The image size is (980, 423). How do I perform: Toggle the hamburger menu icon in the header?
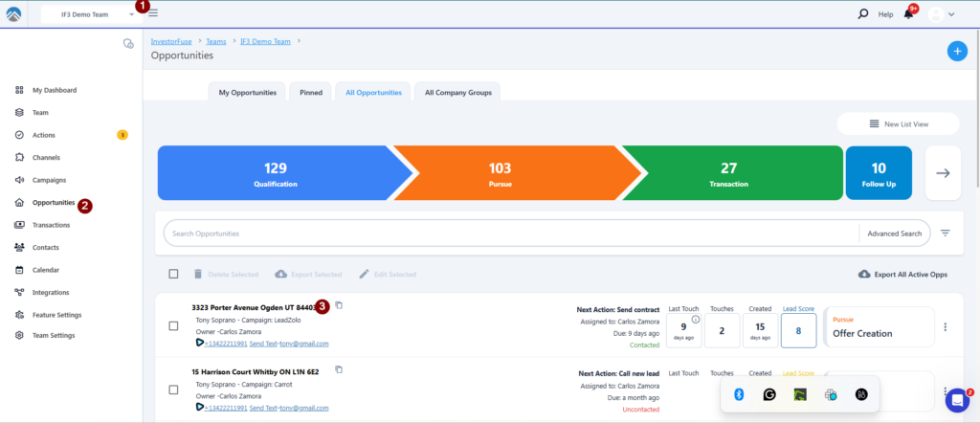coord(153,13)
